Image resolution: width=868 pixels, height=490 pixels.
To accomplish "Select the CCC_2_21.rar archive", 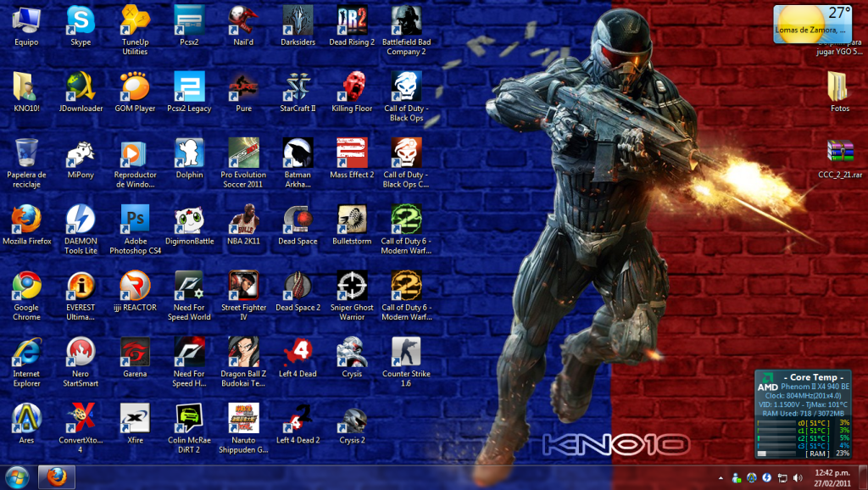I will pos(840,159).
